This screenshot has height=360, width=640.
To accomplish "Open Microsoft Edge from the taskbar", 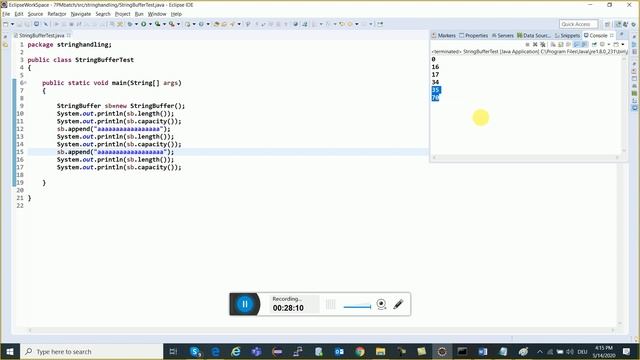I will 215,351.
